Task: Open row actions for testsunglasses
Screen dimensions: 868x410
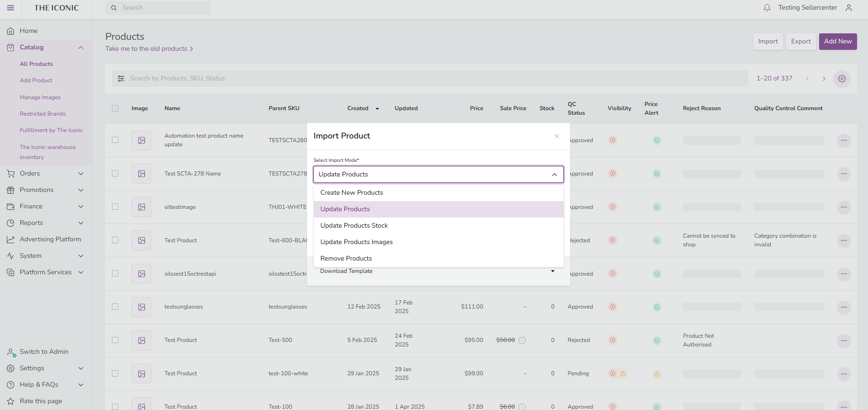Action: (x=844, y=307)
